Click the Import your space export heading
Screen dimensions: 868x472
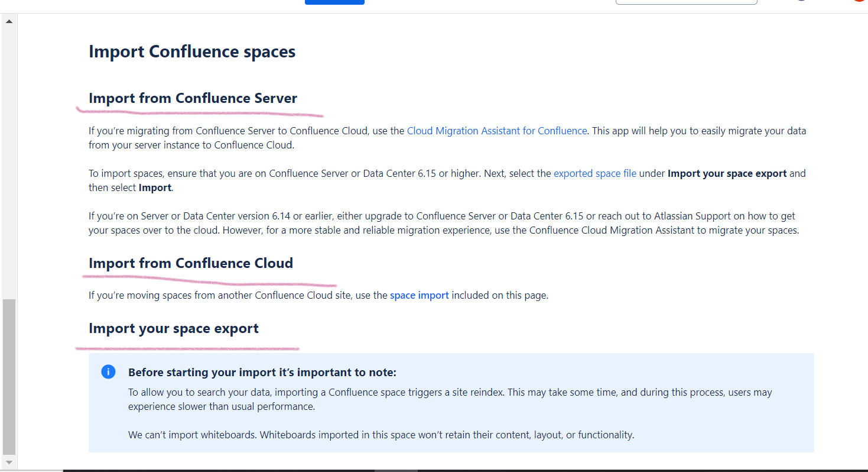point(174,328)
